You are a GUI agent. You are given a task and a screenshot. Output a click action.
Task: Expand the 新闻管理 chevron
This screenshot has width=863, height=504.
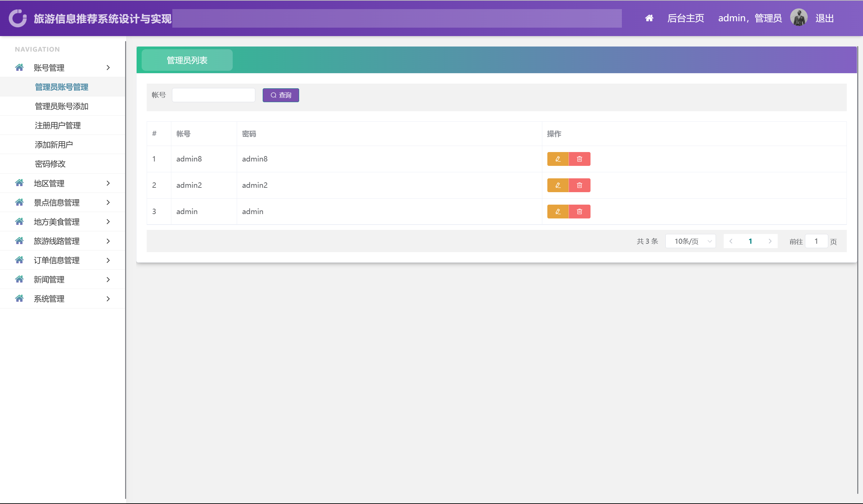tap(108, 279)
